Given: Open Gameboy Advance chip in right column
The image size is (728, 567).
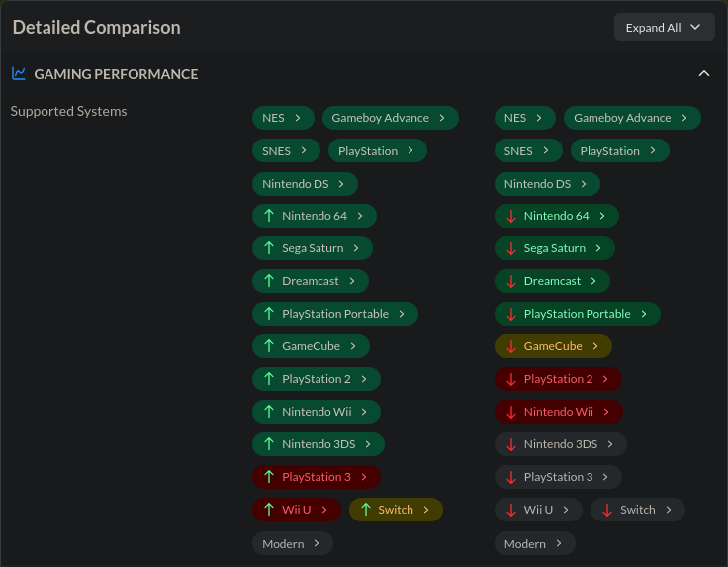Looking at the screenshot, I should point(632,118).
